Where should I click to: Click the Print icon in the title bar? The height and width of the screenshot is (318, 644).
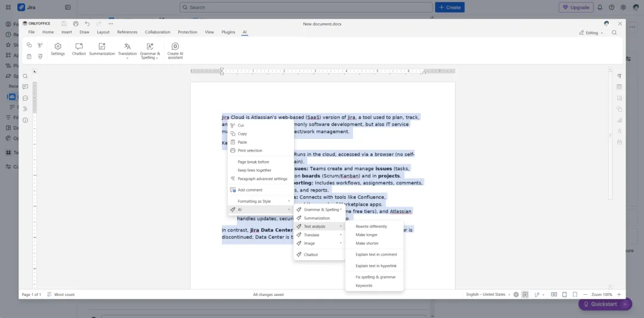(x=76, y=24)
